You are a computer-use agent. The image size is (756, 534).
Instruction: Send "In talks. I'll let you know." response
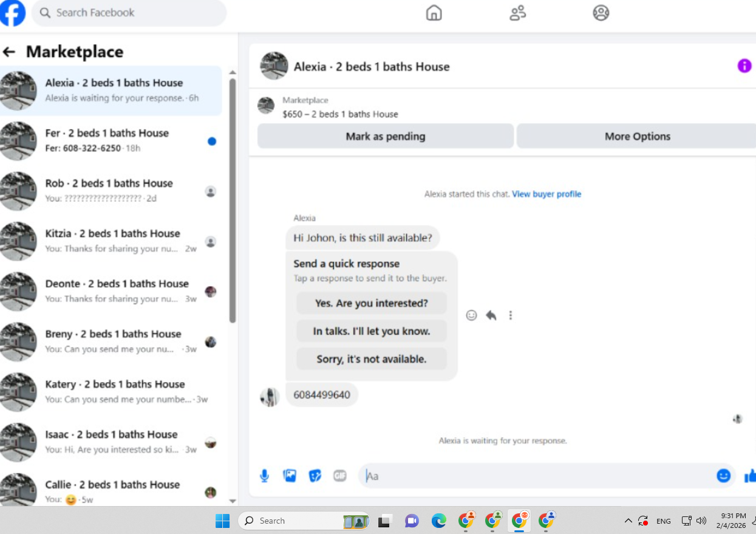coord(372,331)
